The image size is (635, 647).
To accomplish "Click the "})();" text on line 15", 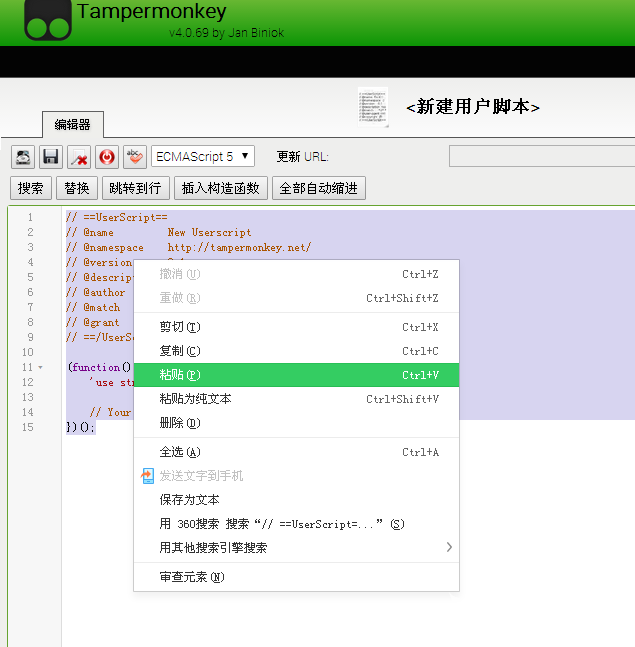I will (x=80, y=427).
